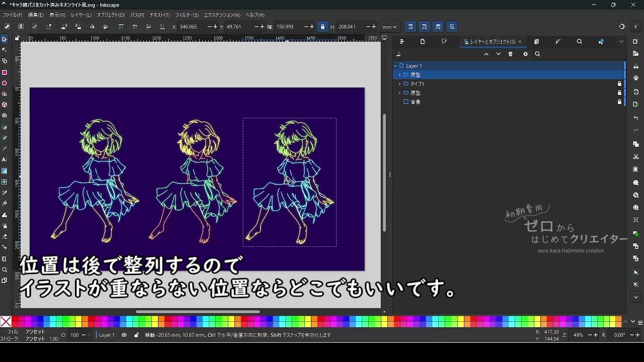Open the mm units dropdown

pyautogui.click(x=389, y=27)
